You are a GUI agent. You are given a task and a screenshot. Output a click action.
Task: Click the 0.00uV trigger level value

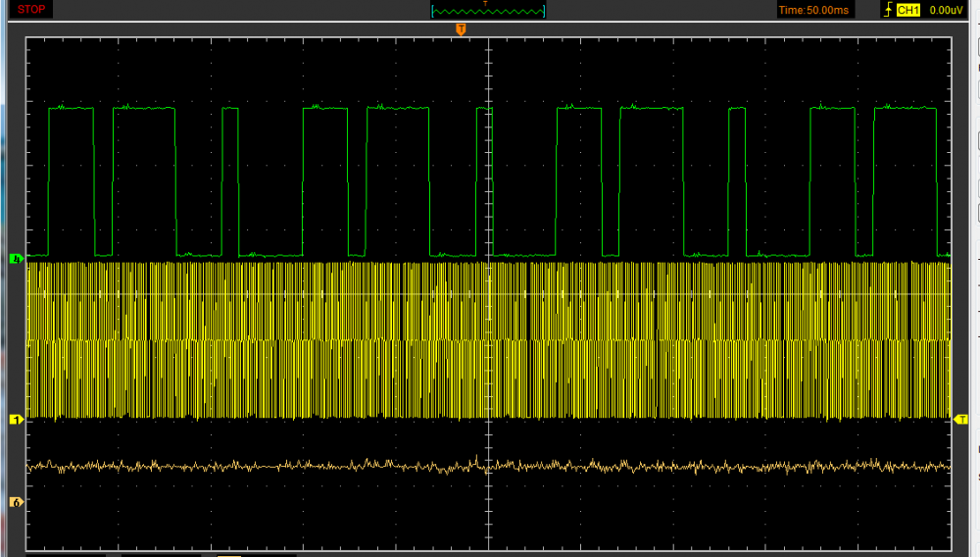click(x=946, y=10)
